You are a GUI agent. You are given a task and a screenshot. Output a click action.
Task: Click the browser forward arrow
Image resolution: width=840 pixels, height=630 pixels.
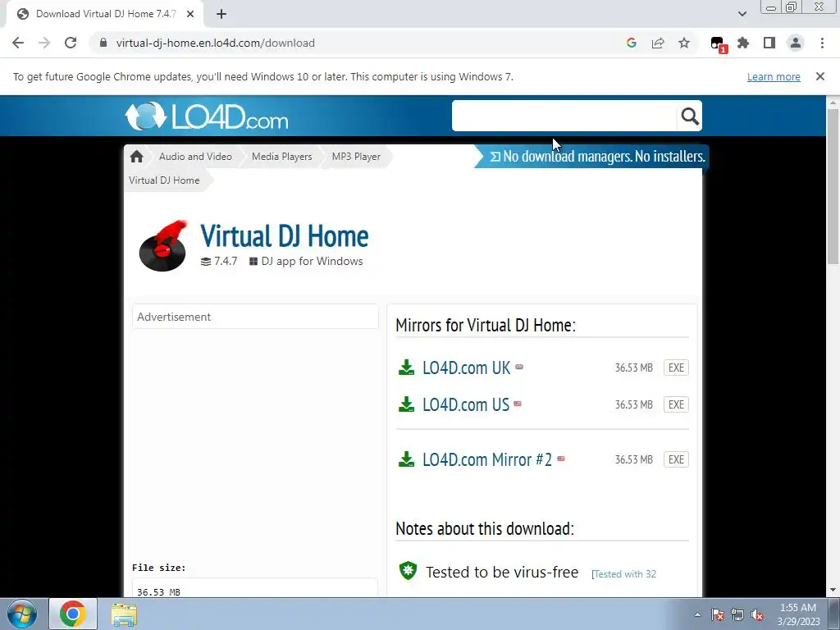coord(44,43)
